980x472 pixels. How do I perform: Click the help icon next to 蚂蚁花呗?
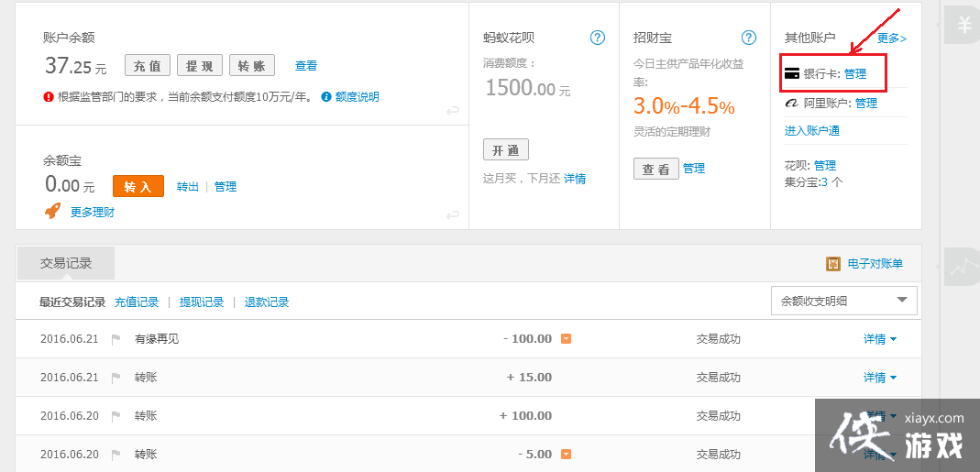(598, 38)
